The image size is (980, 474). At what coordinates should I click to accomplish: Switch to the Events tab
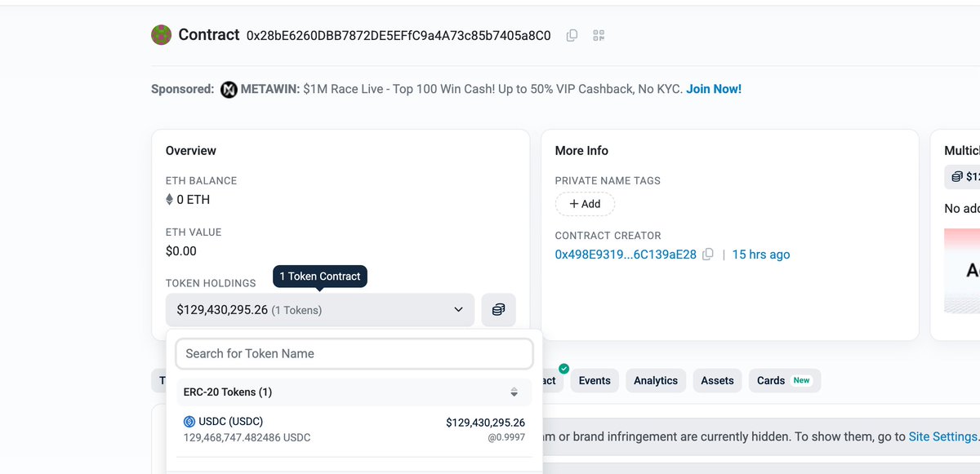[595, 380]
